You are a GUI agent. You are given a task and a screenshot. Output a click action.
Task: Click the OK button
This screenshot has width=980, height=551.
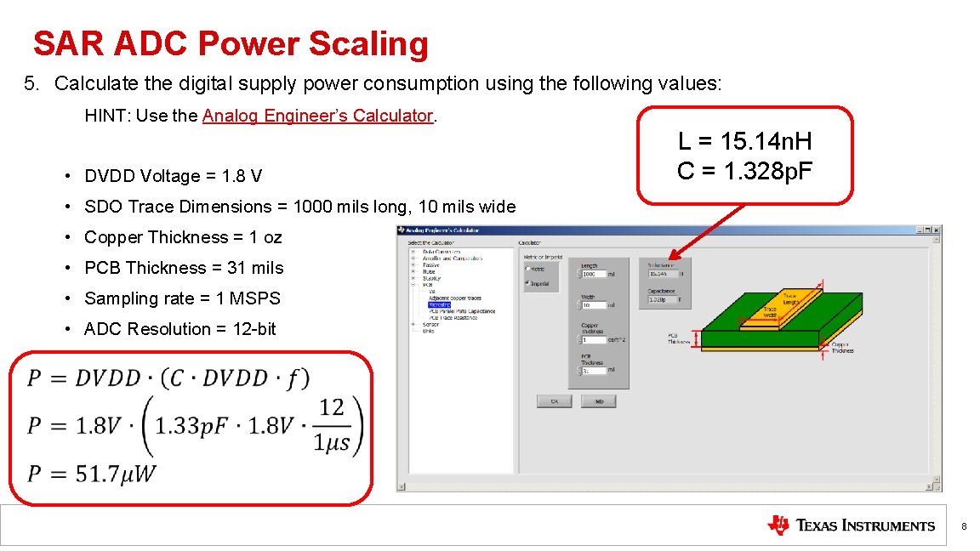click(555, 400)
